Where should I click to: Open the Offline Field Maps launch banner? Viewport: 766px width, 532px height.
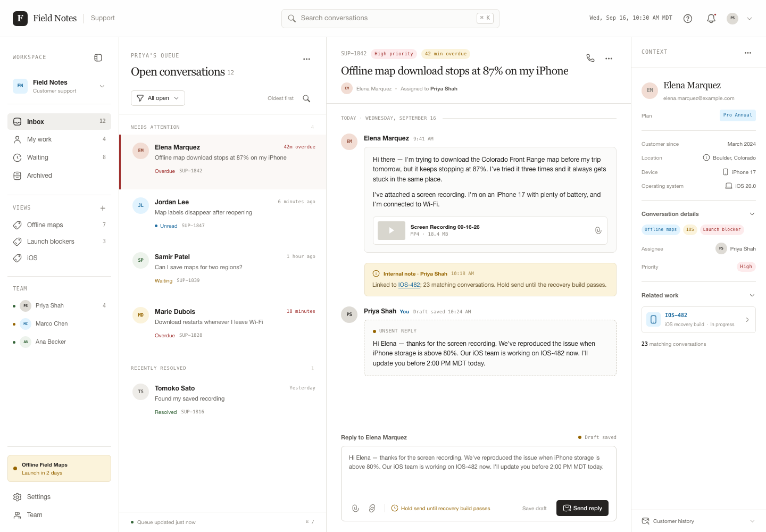59,469
